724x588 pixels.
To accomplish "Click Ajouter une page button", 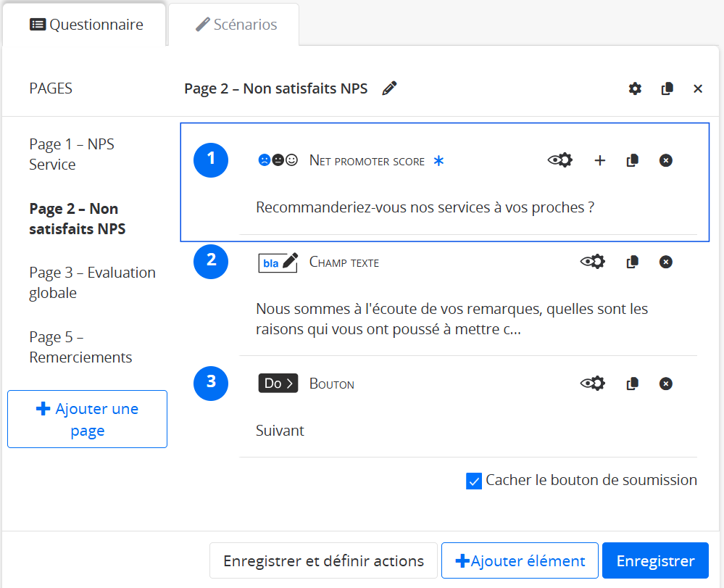I will tap(87, 419).
